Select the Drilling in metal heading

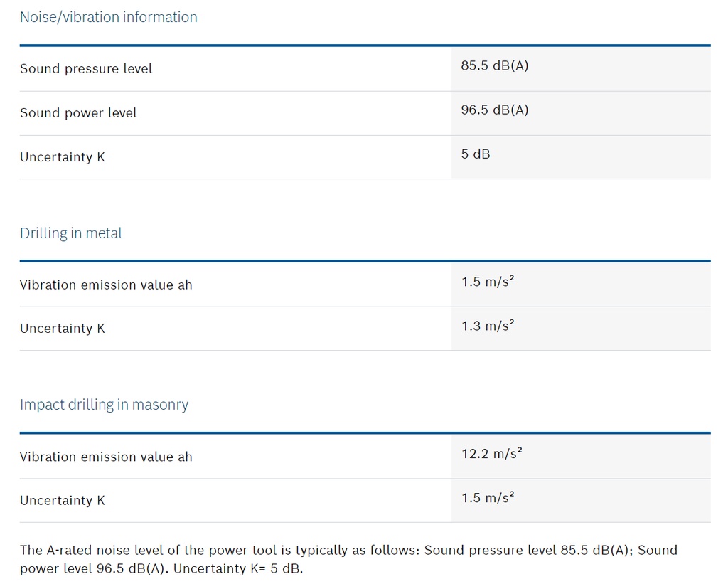71,233
